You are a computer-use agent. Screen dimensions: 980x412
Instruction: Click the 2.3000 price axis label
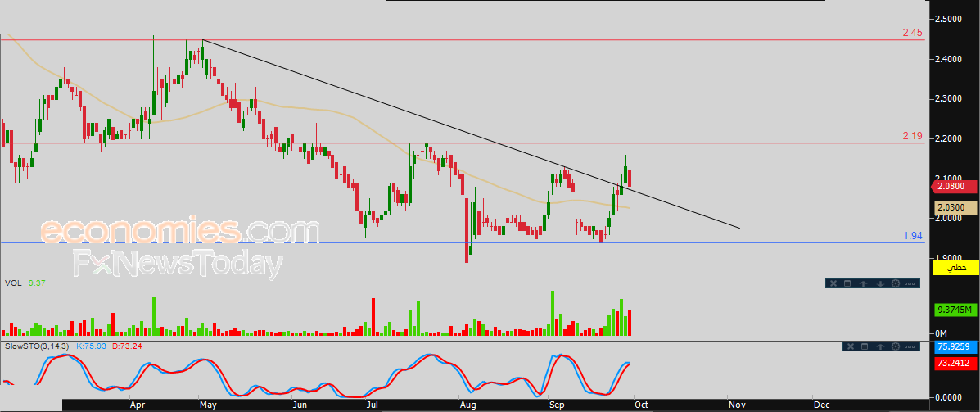pyautogui.click(x=950, y=99)
